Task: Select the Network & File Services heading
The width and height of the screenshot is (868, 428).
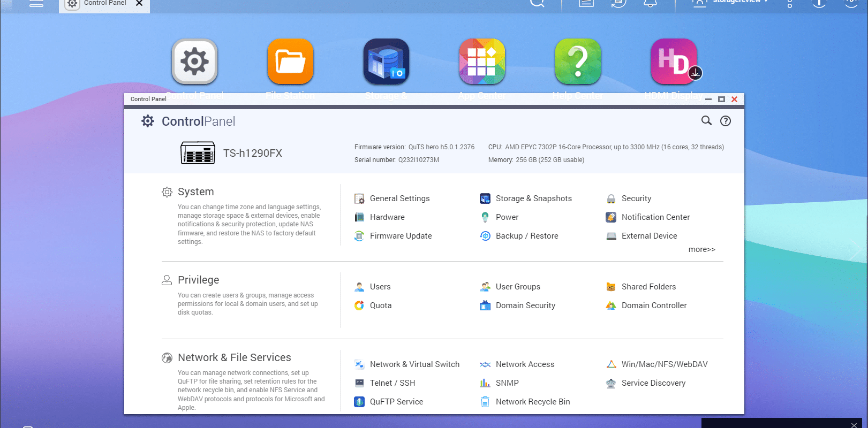Action: (235, 357)
